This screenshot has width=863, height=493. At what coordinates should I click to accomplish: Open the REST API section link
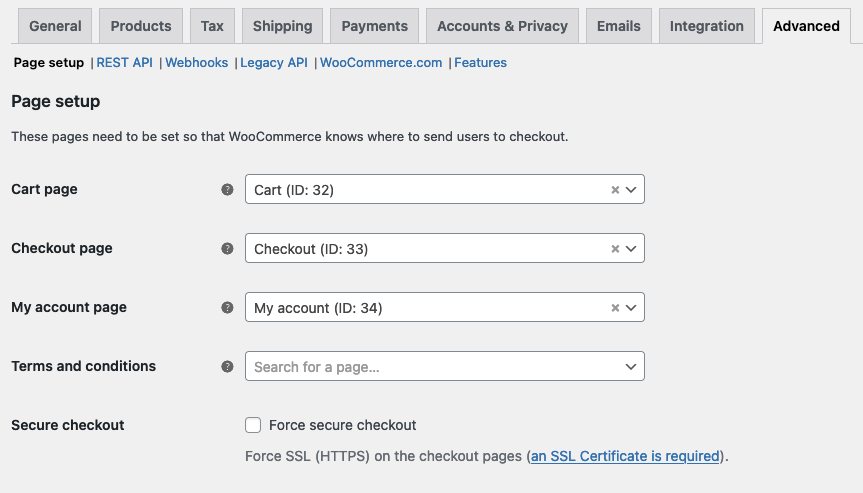coord(124,63)
